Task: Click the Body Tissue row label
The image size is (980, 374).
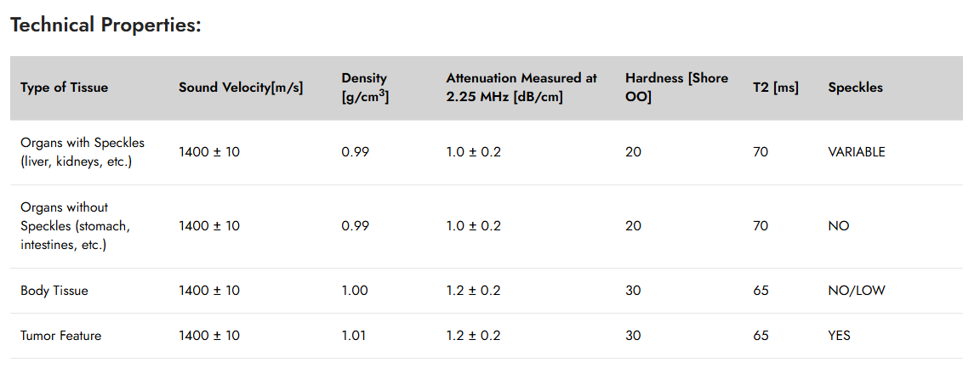Action: 54,291
